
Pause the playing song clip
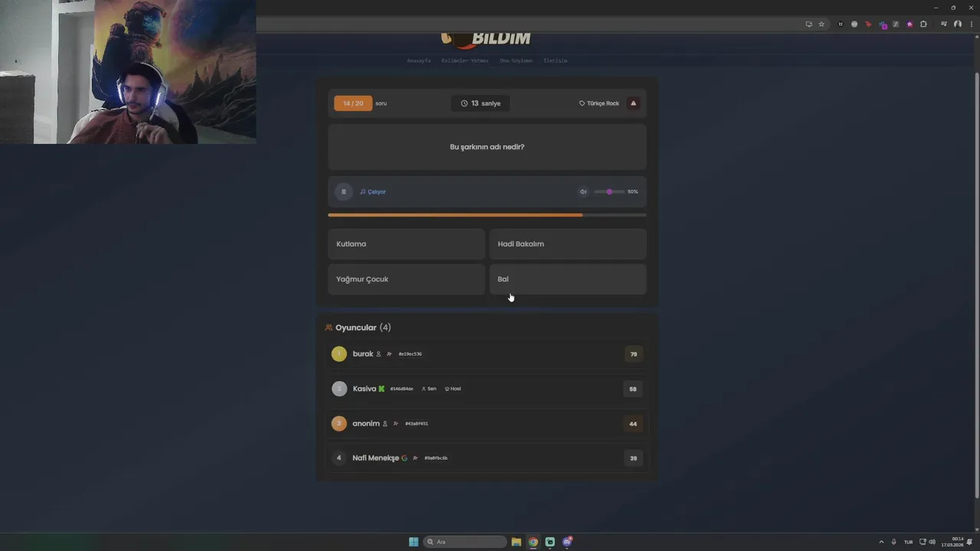point(343,191)
